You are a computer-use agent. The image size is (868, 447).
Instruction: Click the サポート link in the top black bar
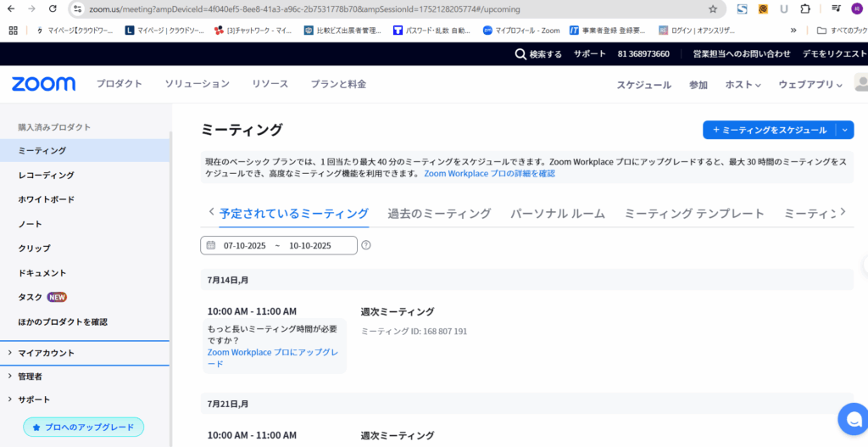coord(590,53)
